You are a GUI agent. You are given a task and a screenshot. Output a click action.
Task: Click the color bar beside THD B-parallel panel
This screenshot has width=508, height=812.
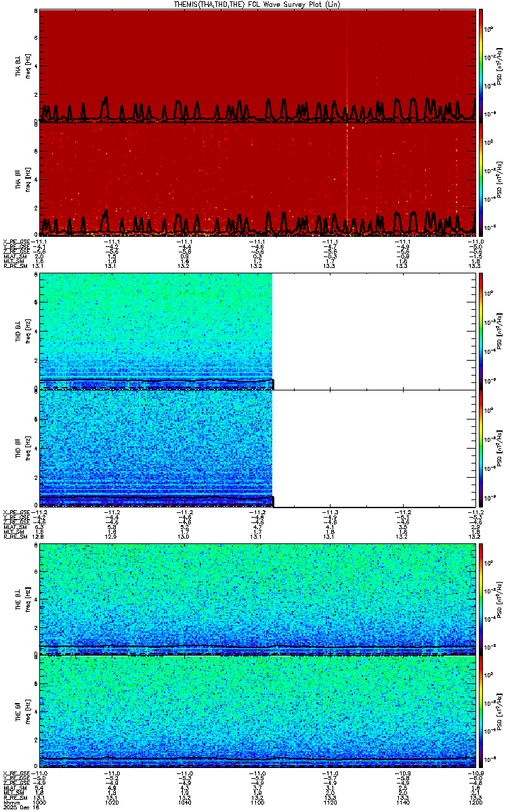pos(482,448)
